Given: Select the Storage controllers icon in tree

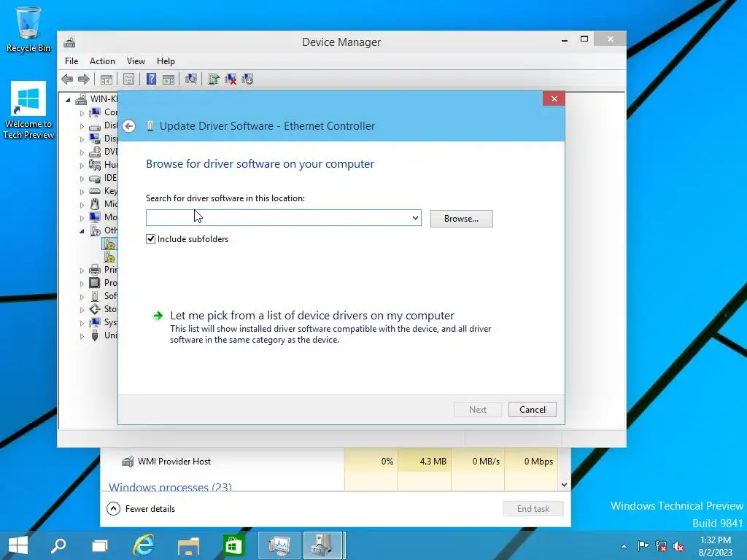Looking at the screenshot, I should point(95,309).
